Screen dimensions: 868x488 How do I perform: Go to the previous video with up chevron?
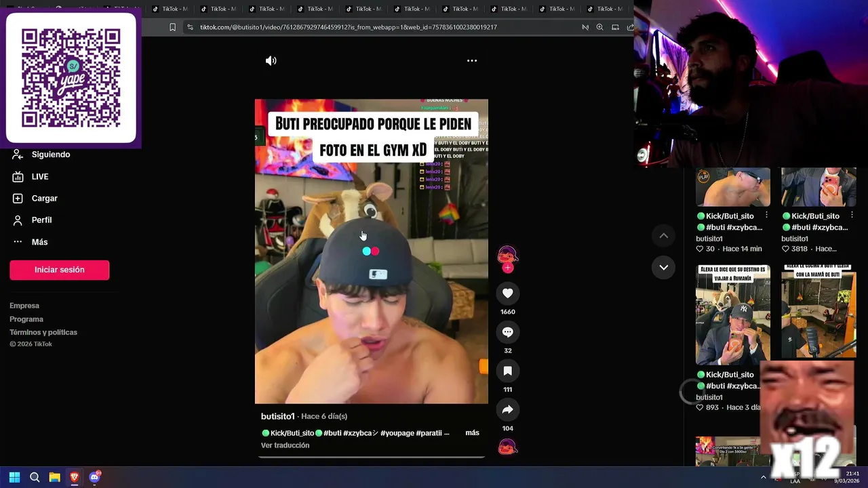[x=664, y=236]
